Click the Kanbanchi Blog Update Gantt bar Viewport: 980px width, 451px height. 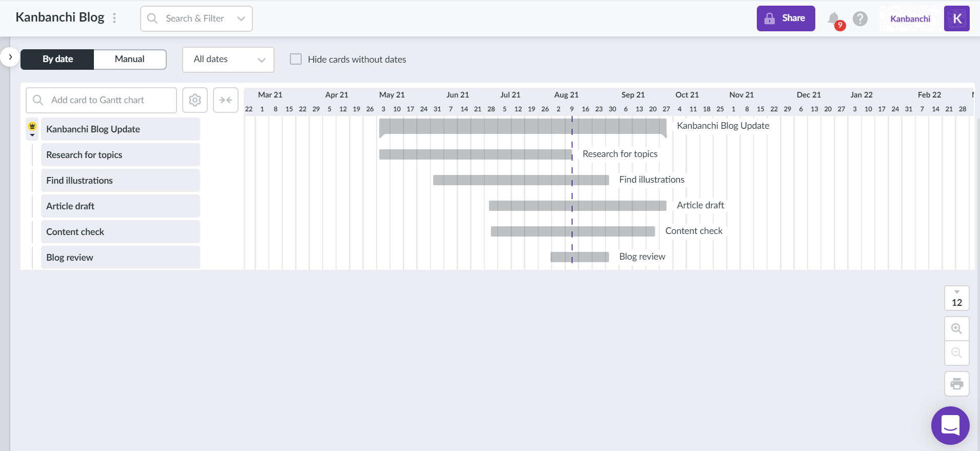(x=523, y=127)
